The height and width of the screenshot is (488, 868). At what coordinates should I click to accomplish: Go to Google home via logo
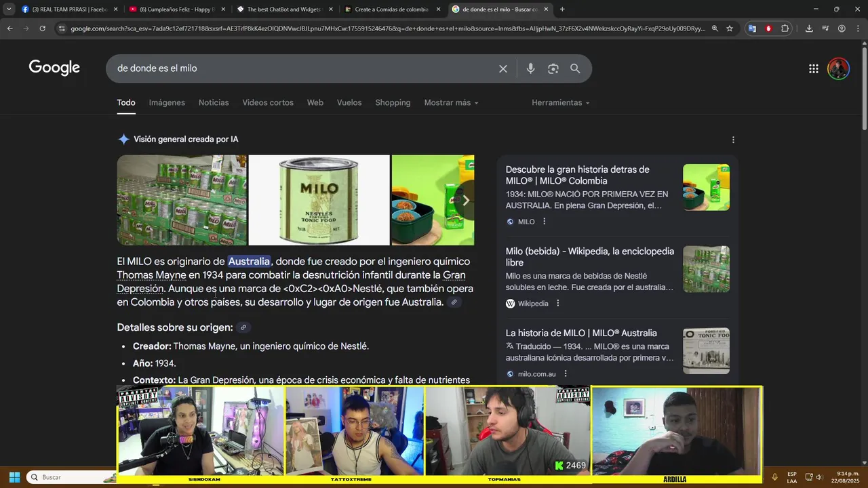pos(54,68)
